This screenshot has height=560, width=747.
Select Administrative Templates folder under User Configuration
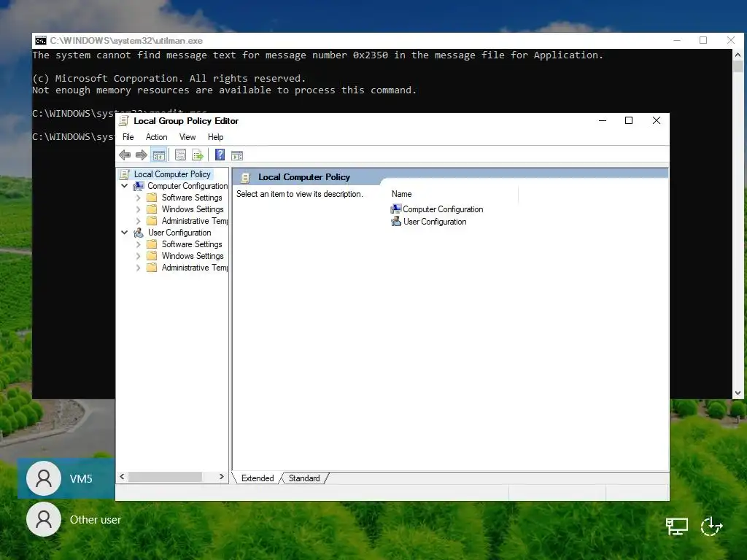[x=194, y=268]
